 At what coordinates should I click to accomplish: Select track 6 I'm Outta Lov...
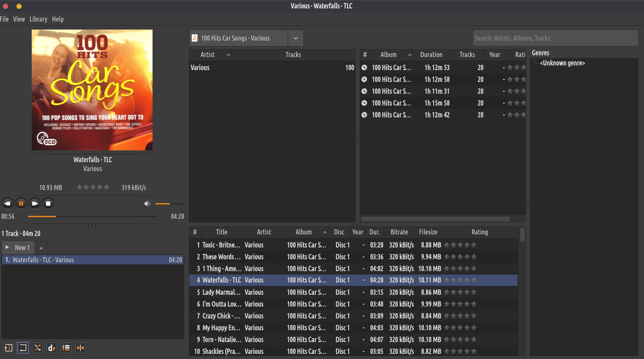[x=353, y=304]
